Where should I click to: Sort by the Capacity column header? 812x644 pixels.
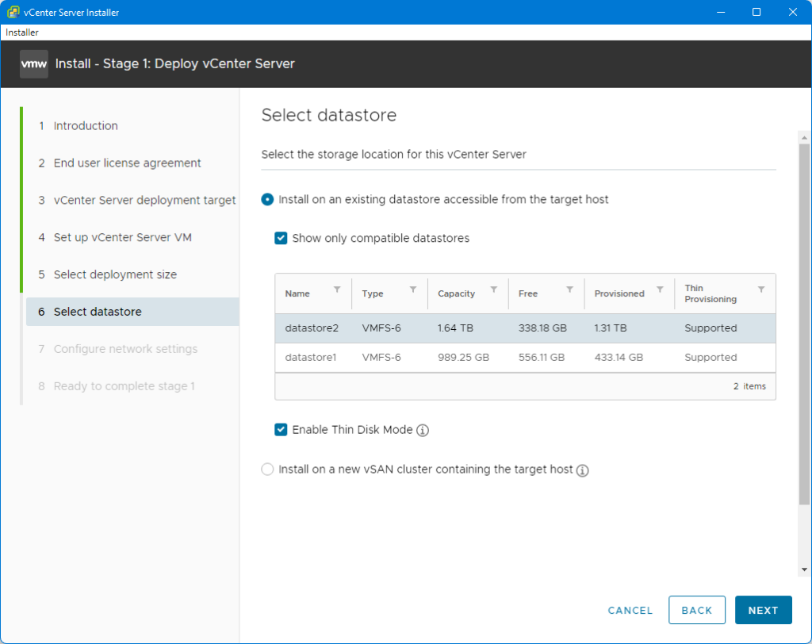coord(456,293)
